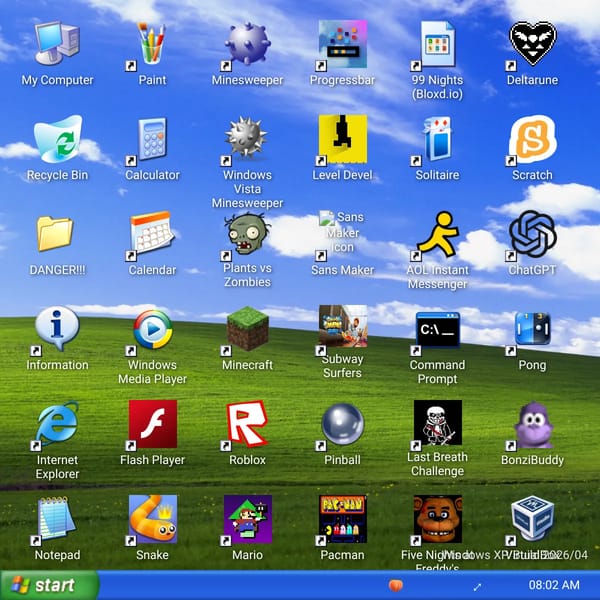Open the Calendar shortcut
Viewport: 600px width, 600px height.
(x=152, y=233)
